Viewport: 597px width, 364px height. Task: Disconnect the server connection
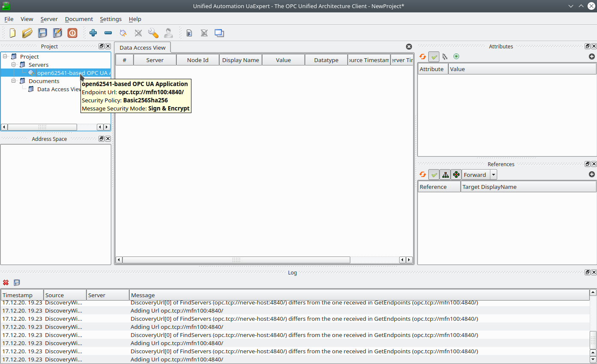coord(138,33)
